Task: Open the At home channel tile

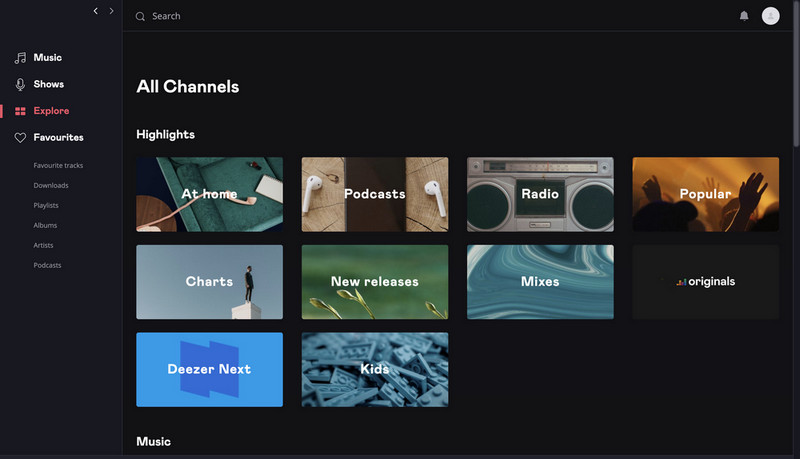Action: point(209,194)
